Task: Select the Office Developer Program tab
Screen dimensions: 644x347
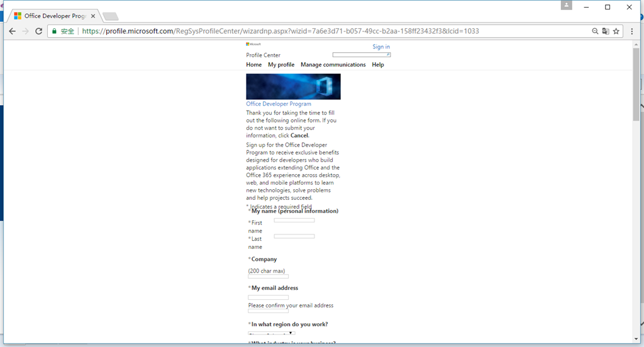Action: [x=55, y=16]
